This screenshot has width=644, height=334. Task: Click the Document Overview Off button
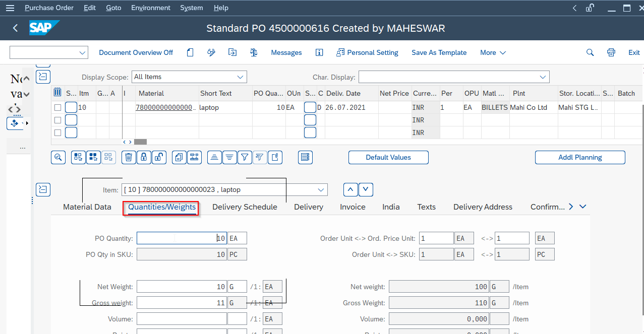click(x=136, y=52)
